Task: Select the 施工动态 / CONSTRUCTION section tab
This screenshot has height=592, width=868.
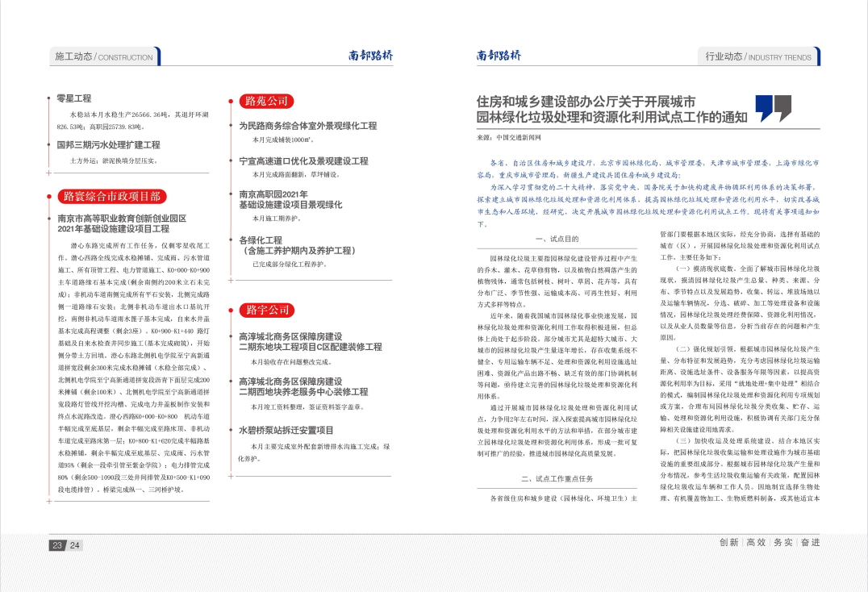Action: pos(105,56)
